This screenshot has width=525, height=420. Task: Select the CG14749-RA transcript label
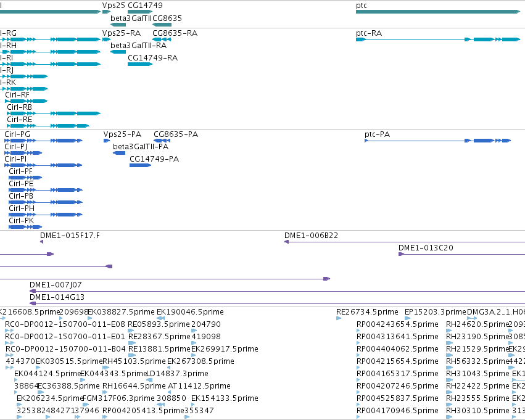tap(152, 58)
